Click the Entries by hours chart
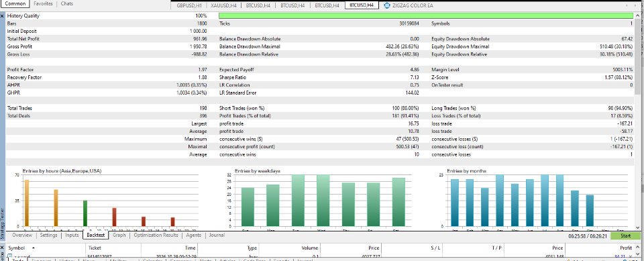 [x=107, y=200]
